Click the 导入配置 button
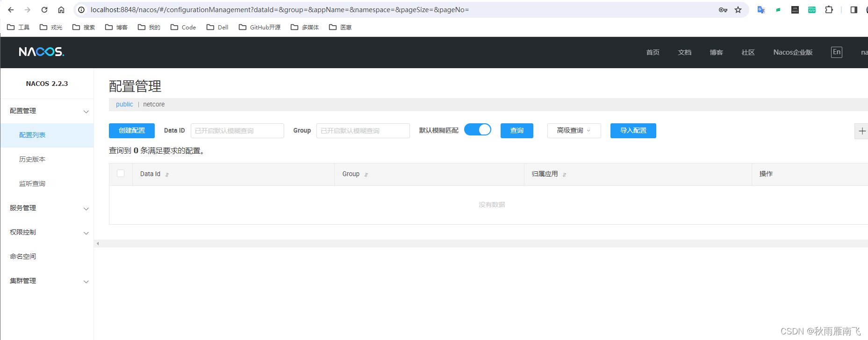This screenshot has width=868, height=340. coord(633,131)
